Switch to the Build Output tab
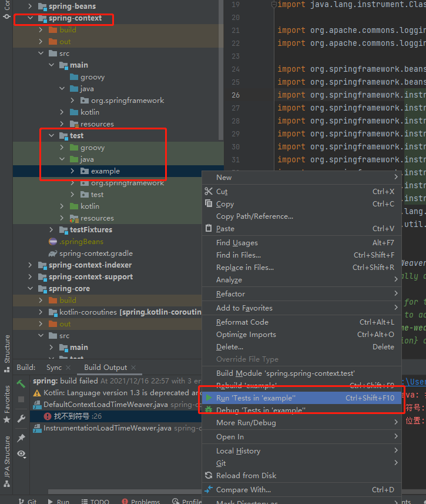This screenshot has width=426, height=504. [105, 368]
